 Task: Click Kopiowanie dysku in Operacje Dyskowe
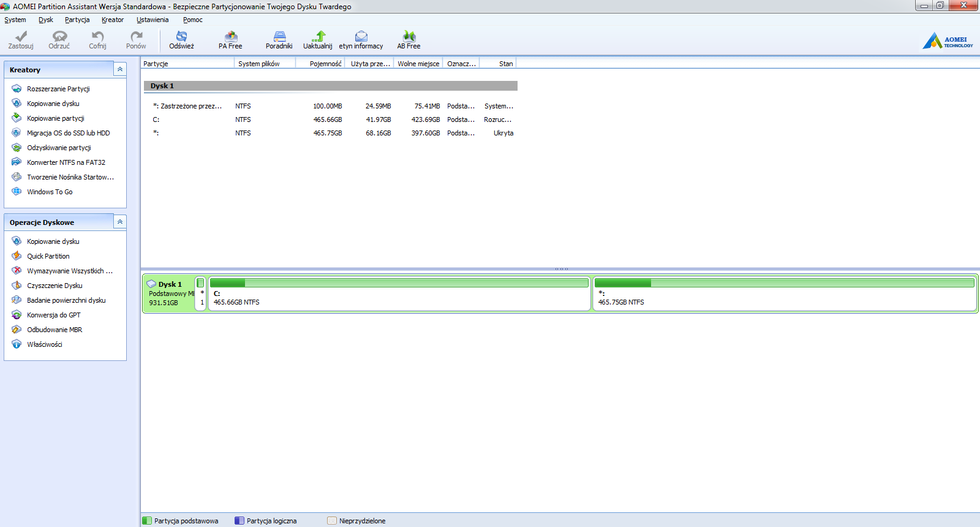pyautogui.click(x=53, y=241)
